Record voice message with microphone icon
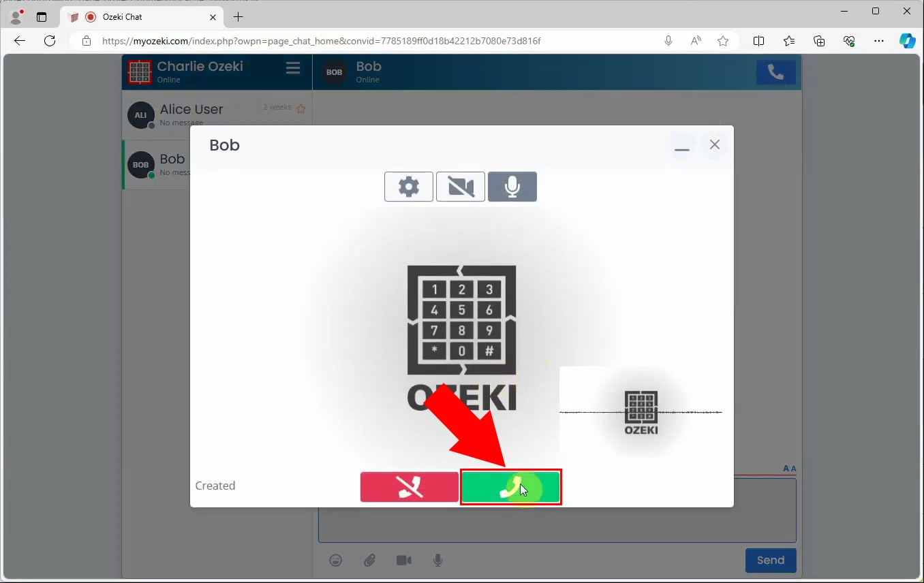The image size is (924, 583). pos(438,561)
